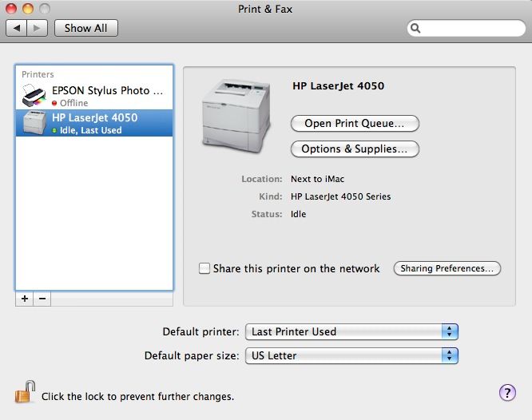Go back with the left arrow button

(16, 28)
